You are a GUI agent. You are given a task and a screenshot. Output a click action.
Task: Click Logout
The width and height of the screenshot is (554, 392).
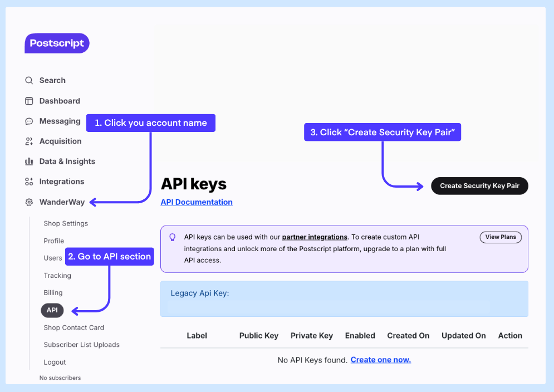click(55, 362)
